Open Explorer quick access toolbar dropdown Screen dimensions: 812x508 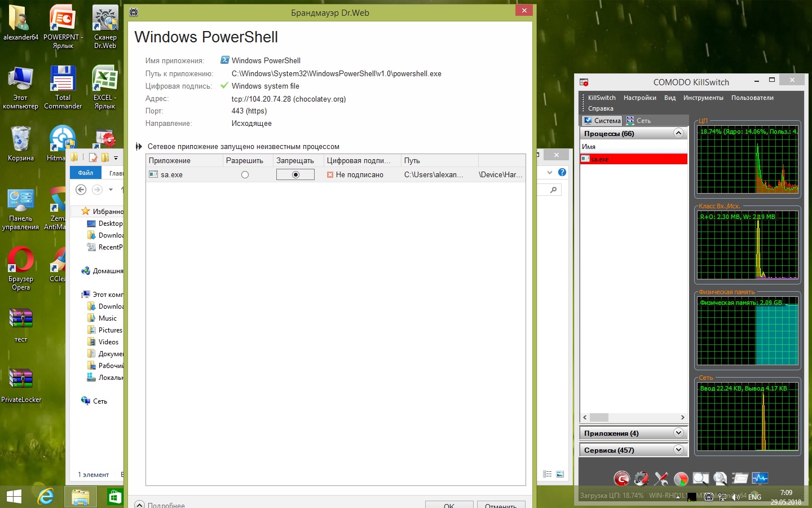(x=116, y=158)
